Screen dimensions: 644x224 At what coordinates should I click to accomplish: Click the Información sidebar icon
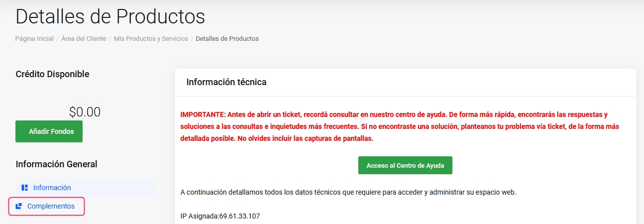pyautogui.click(x=24, y=188)
